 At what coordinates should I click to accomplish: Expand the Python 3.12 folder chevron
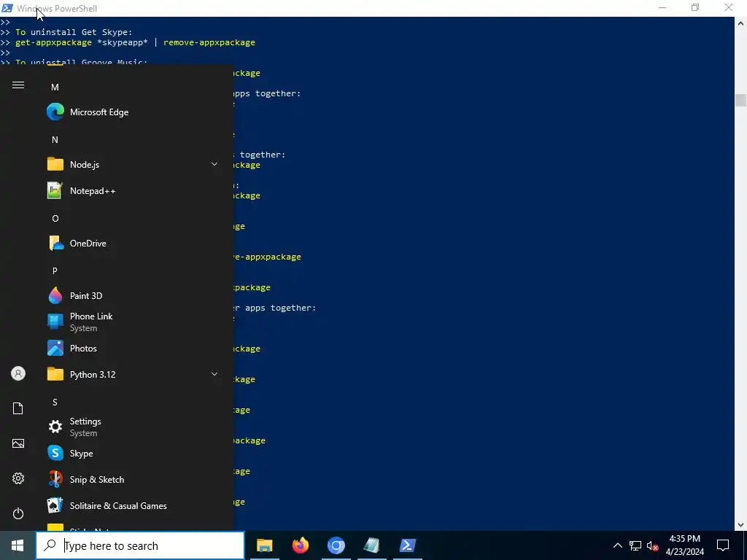pos(214,374)
